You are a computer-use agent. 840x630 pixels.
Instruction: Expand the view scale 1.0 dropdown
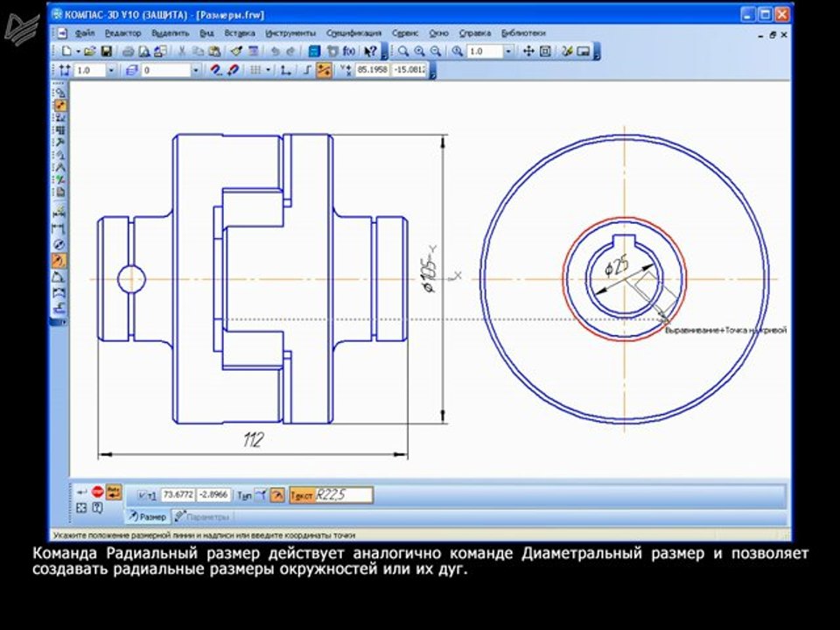point(111,70)
